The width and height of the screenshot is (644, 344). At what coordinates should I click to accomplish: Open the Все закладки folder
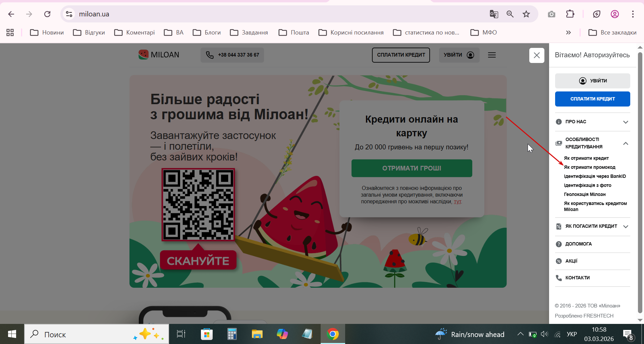coord(612,32)
